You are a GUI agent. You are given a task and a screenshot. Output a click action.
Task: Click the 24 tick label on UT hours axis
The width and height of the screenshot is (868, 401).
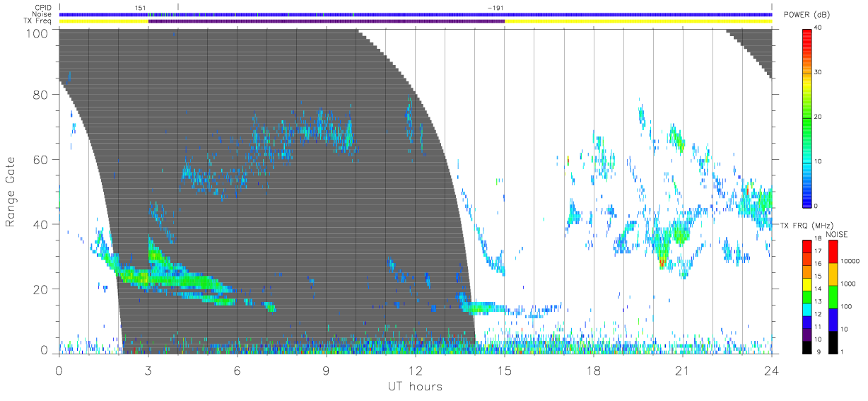pyautogui.click(x=772, y=371)
